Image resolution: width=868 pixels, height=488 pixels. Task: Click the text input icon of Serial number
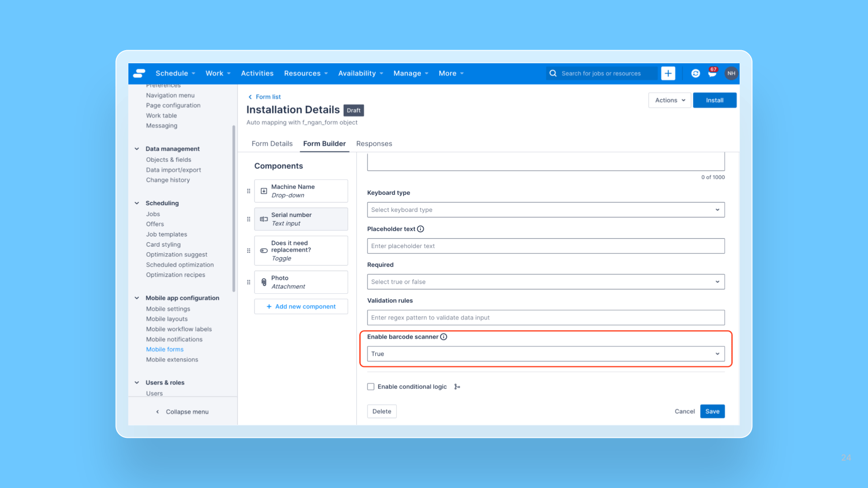(x=264, y=219)
